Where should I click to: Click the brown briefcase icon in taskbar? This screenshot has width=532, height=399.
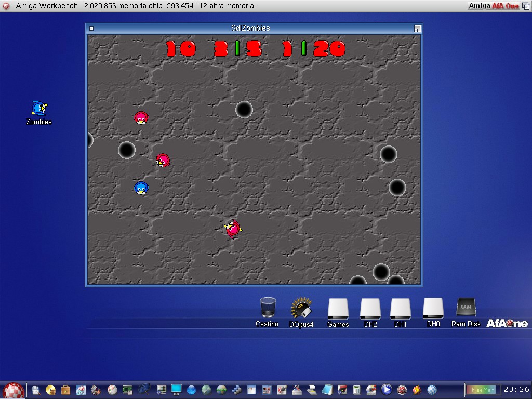pos(66,390)
